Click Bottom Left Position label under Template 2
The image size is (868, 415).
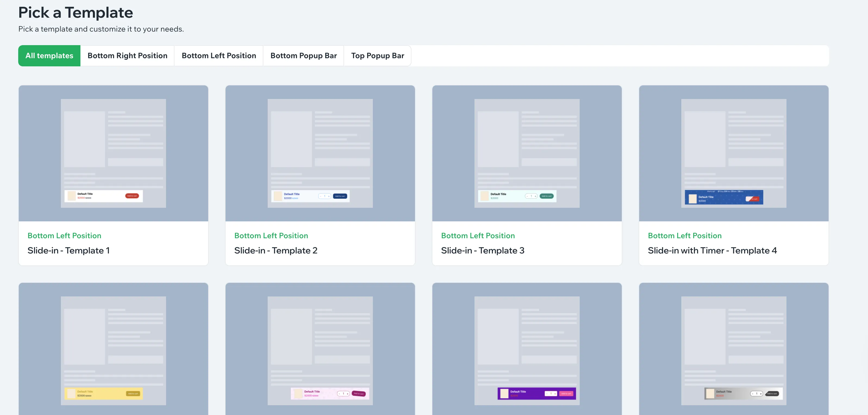pos(271,236)
